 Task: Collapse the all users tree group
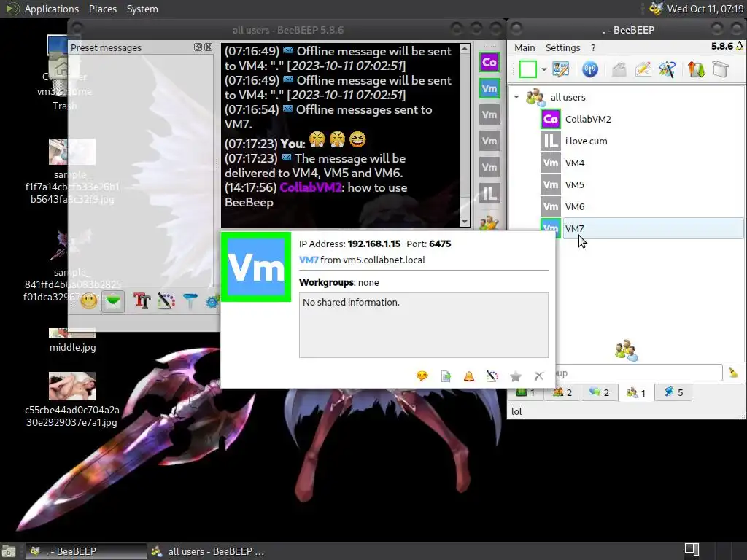[x=516, y=97]
